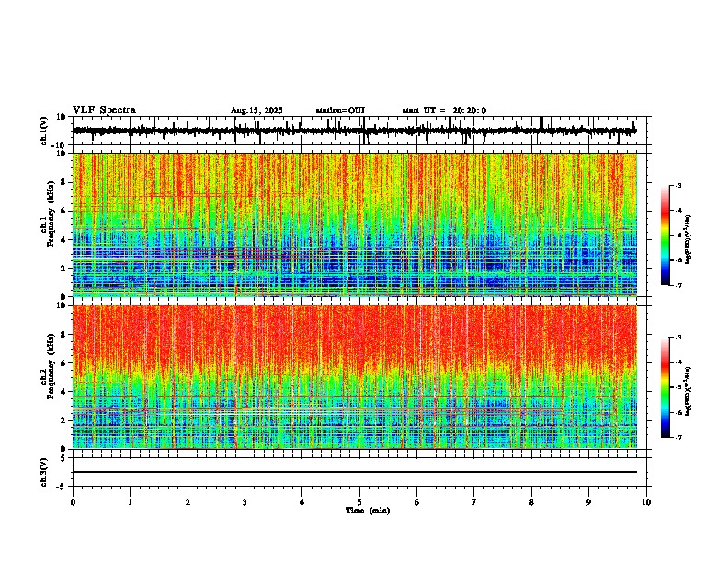Click time axis tick label "8"
Image resolution: width=728 pixels, height=563 pixels.
pos(531,502)
